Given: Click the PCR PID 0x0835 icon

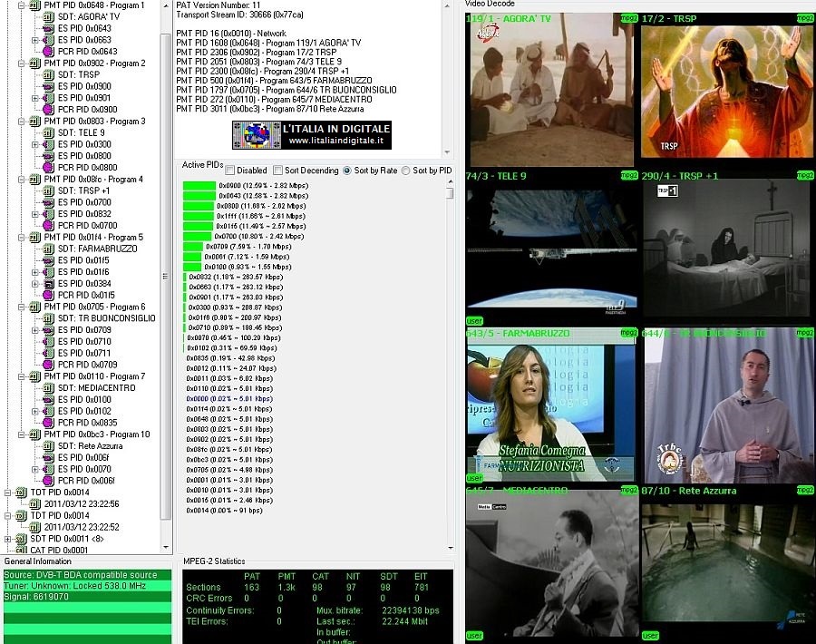Looking at the screenshot, I should [x=48, y=423].
